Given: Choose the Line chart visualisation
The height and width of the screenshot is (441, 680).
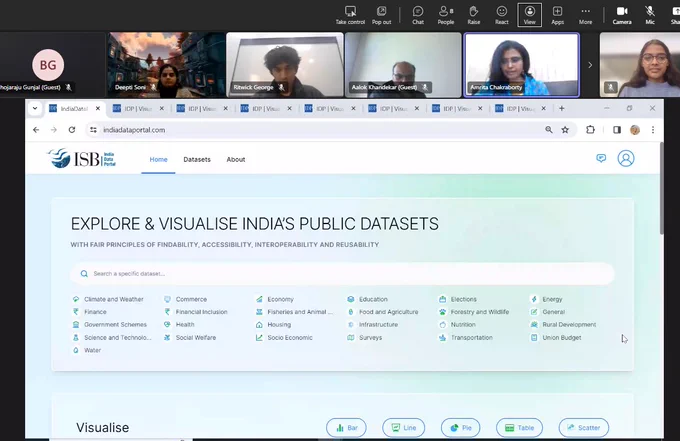Looking at the screenshot, I should point(403,428).
